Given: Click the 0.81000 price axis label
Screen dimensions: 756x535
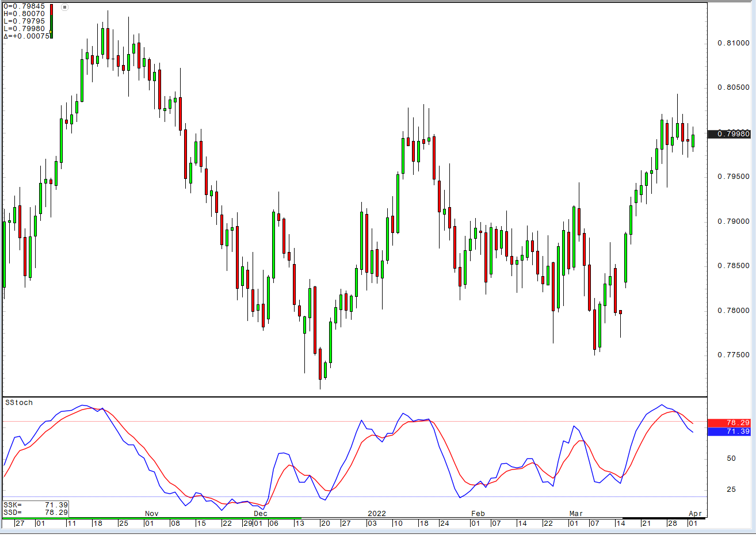Looking at the screenshot, I should click(x=734, y=43).
